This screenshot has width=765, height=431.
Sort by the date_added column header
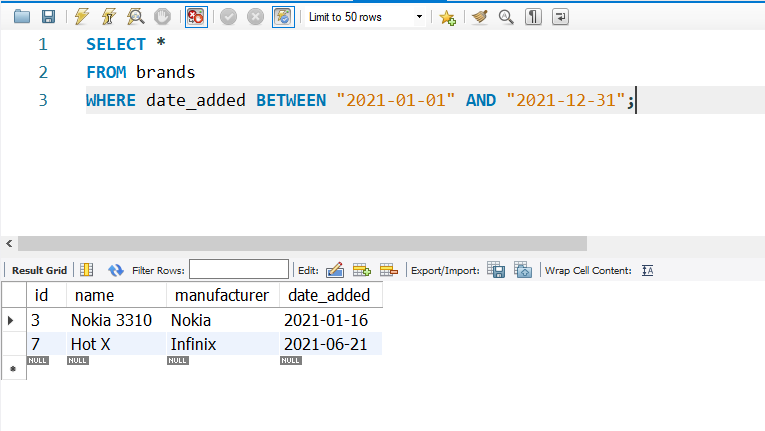(x=327, y=295)
